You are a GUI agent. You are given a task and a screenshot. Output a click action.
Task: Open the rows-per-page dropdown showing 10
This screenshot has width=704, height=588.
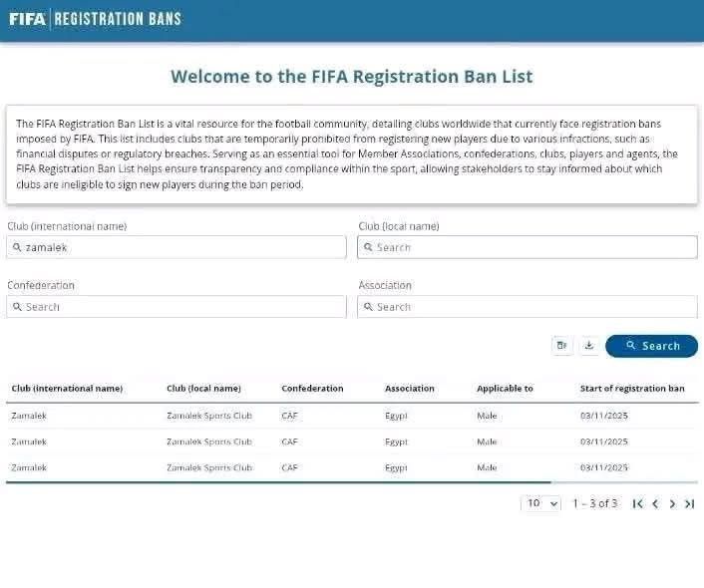pyautogui.click(x=540, y=504)
